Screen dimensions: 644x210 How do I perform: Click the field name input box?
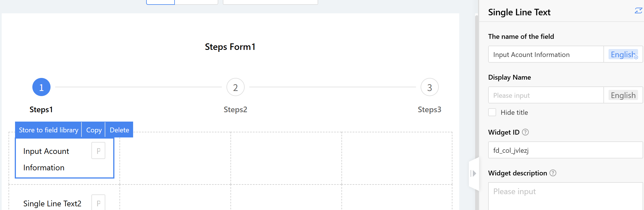coord(546,54)
